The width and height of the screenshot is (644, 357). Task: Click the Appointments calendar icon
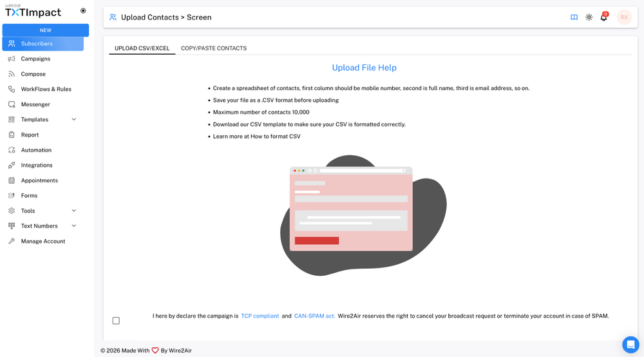[12, 180]
